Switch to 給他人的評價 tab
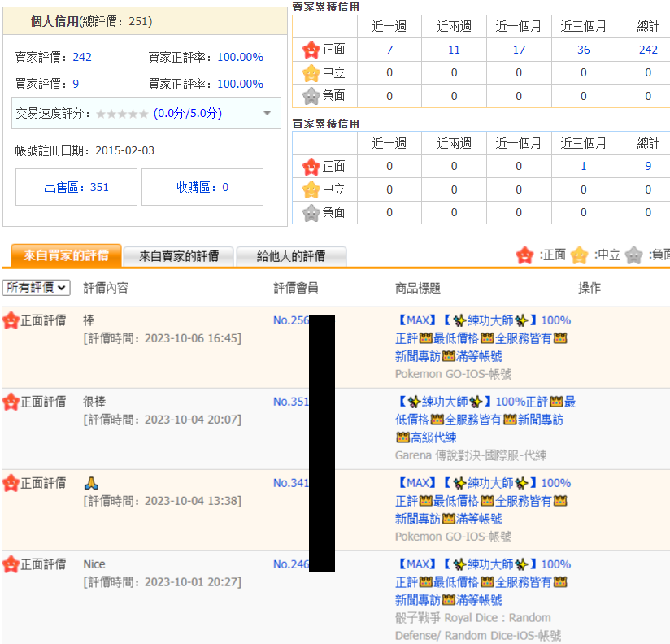This screenshot has height=644, width=670. tap(290, 256)
